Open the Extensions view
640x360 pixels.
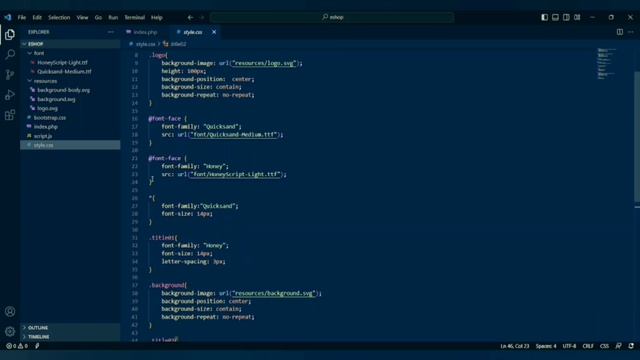pos(10,115)
